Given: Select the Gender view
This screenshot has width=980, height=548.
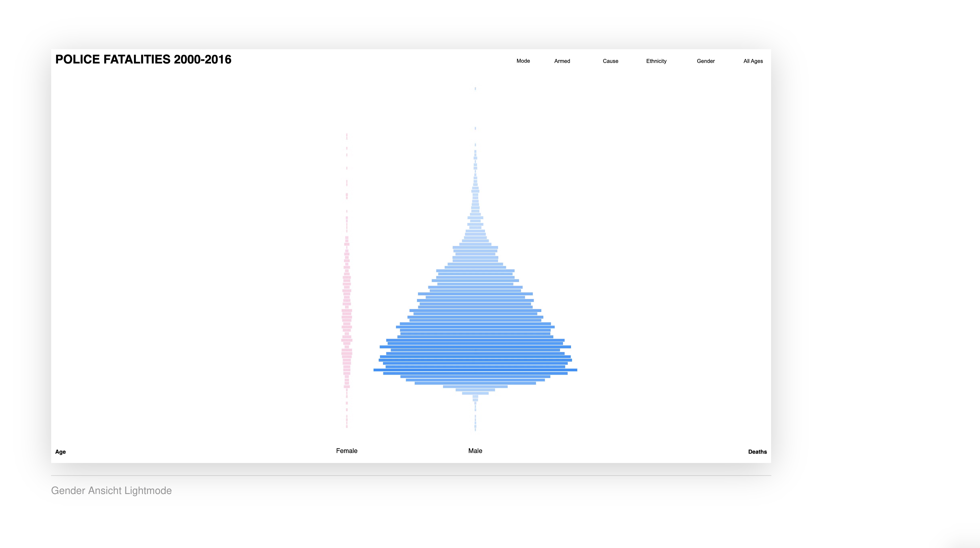Looking at the screenshot, I should coord(705,61).
